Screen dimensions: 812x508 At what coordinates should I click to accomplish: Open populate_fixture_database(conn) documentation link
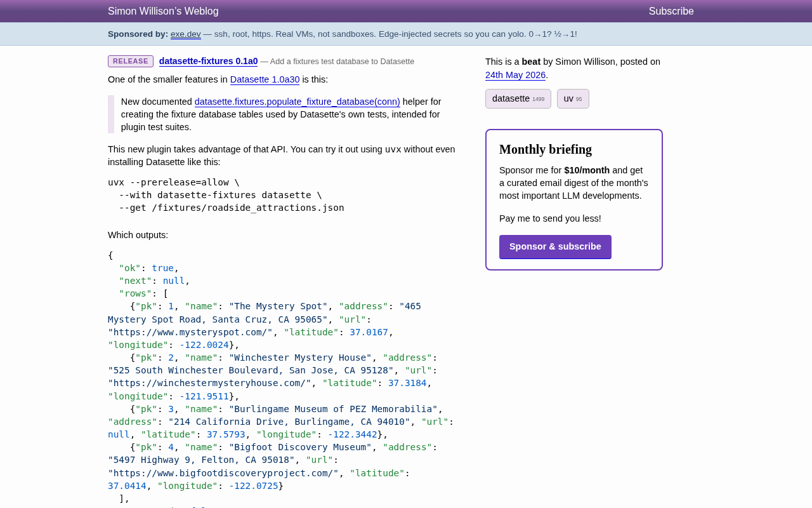297,102
